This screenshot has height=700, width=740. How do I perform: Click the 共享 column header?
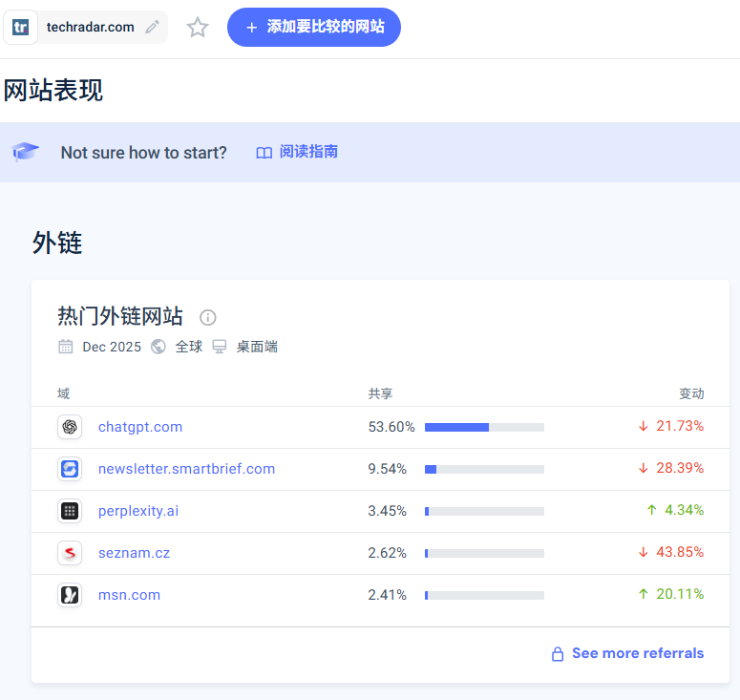tap(380, 393)
